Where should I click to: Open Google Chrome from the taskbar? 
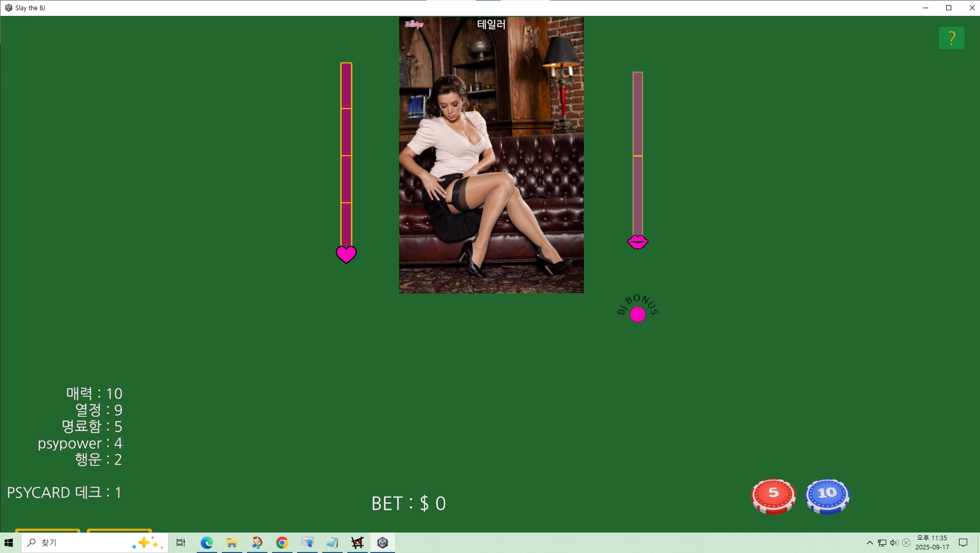pyautogui.click(x=282, y=543)
